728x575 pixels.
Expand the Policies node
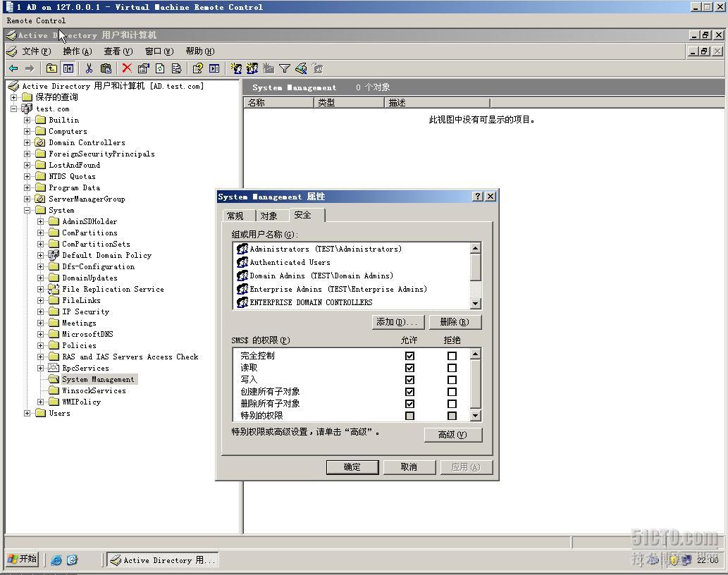40,345
